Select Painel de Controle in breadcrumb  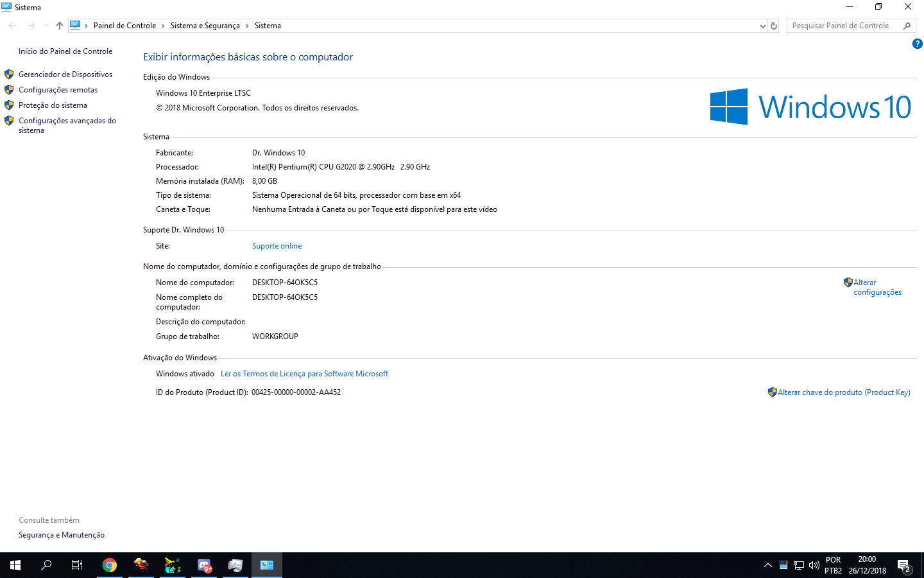pos(124,26)
